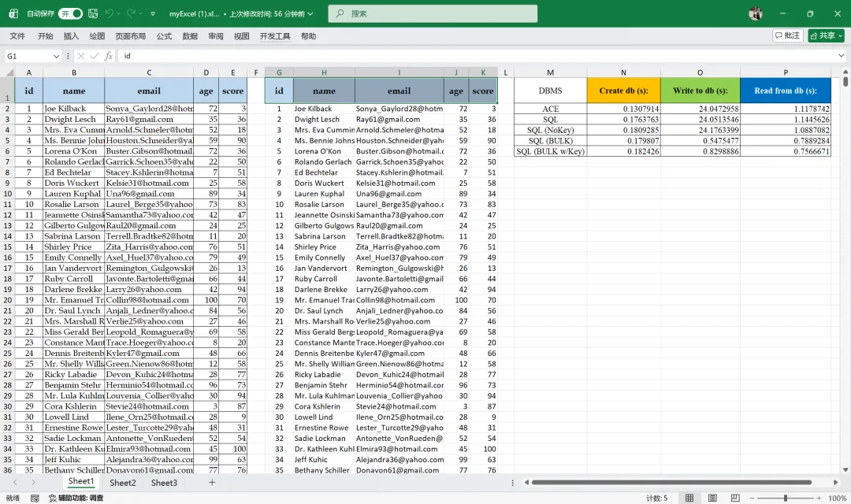This screenshot has width=851, height=504.
Task: Switch to Page Break Preview icon
Action: [735, 498]
